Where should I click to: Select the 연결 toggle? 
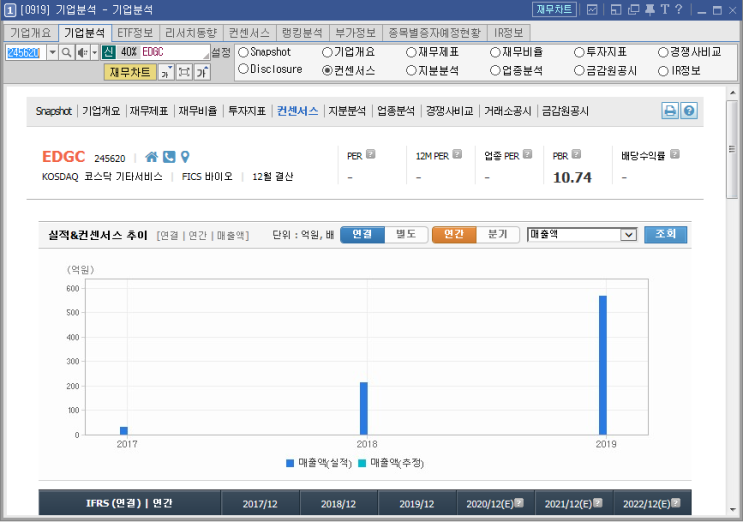point(362,234)
